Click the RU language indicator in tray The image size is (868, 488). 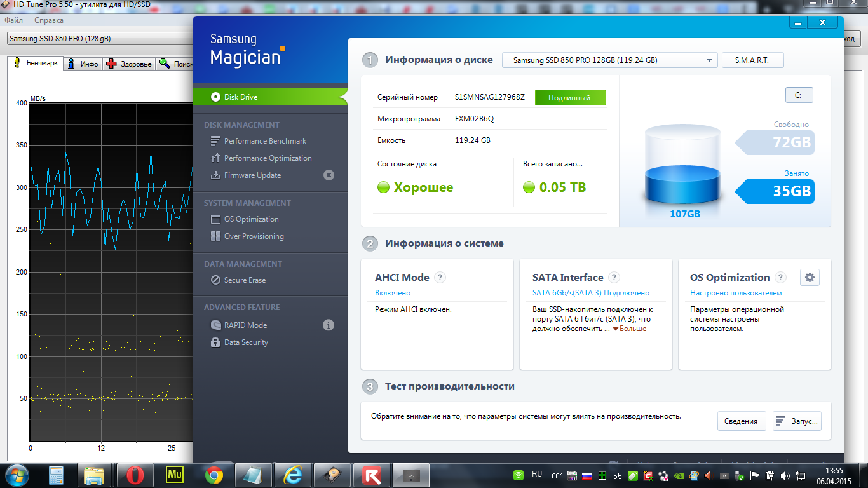point(537,474)
